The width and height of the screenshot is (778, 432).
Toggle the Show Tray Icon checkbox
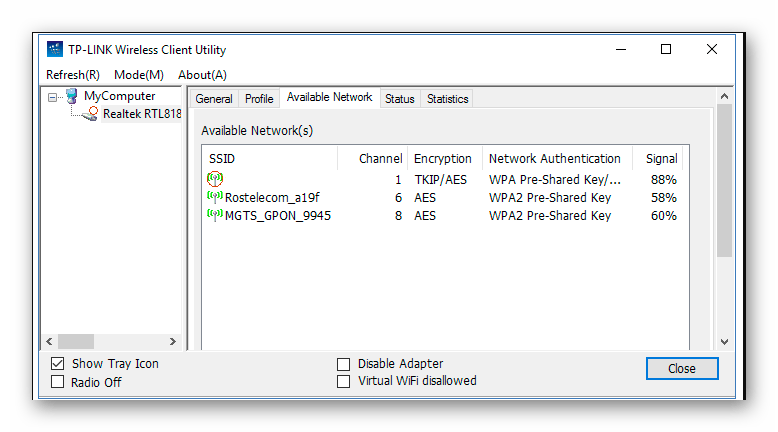click(x=58, y=364)
